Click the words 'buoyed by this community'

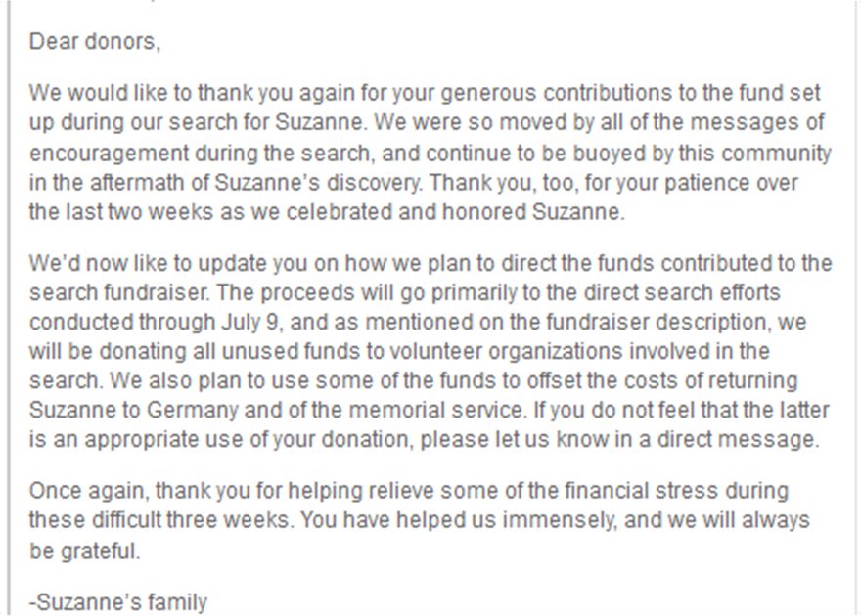702,154
